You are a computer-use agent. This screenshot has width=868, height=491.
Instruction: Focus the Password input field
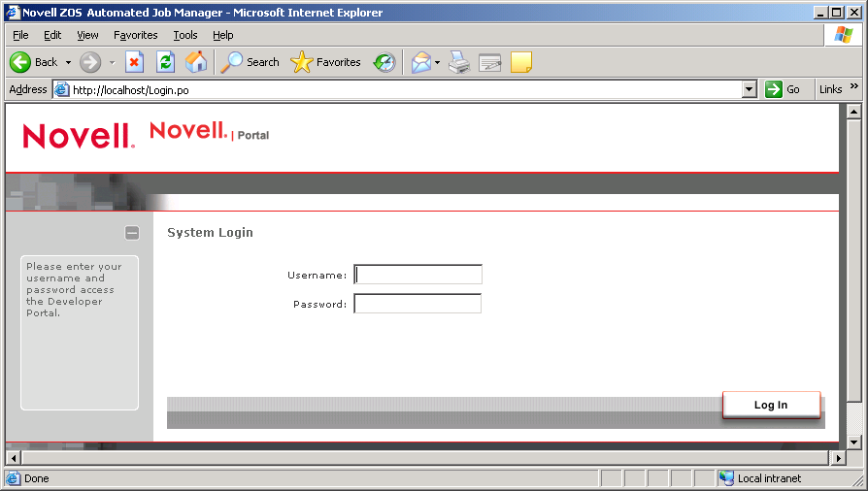(417, 304)
